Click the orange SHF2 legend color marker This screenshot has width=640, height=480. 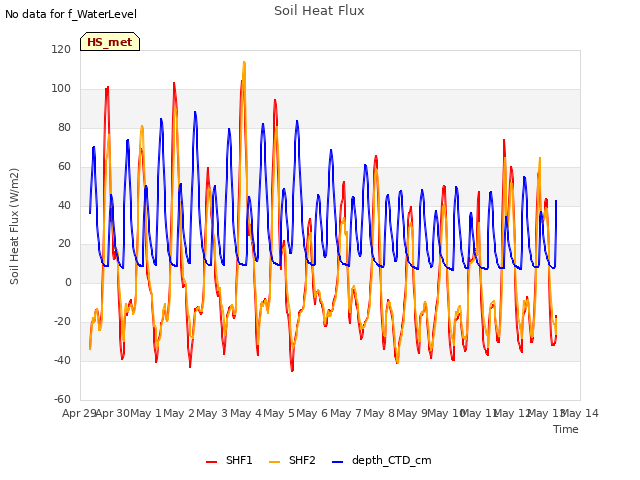click(x=275, y=462)
